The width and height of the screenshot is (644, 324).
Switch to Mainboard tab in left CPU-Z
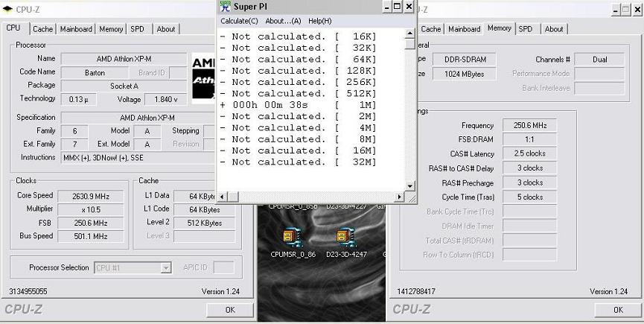[76, 29]
